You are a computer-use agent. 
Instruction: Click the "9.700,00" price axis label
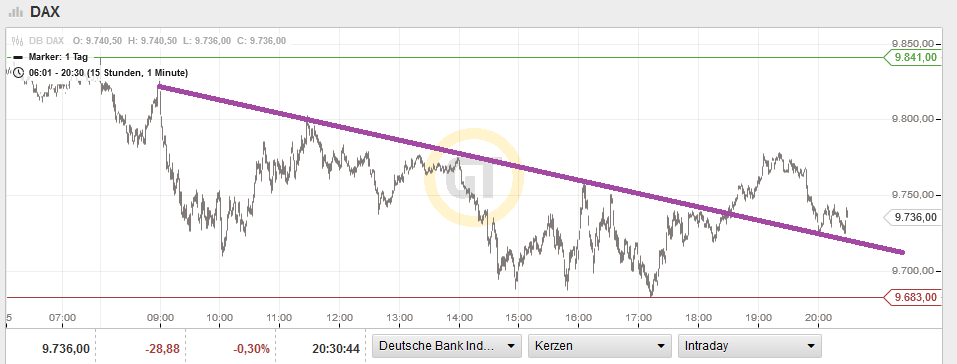tap(913, 271)
